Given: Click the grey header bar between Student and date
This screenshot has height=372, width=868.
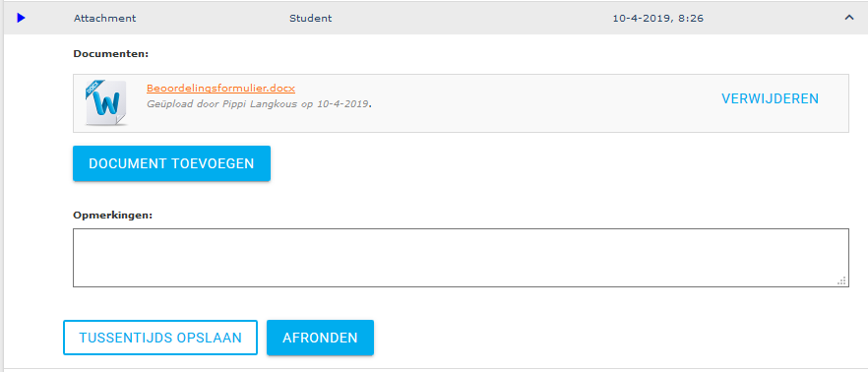Looking at the screenshot, I should (x=470, y=19).
